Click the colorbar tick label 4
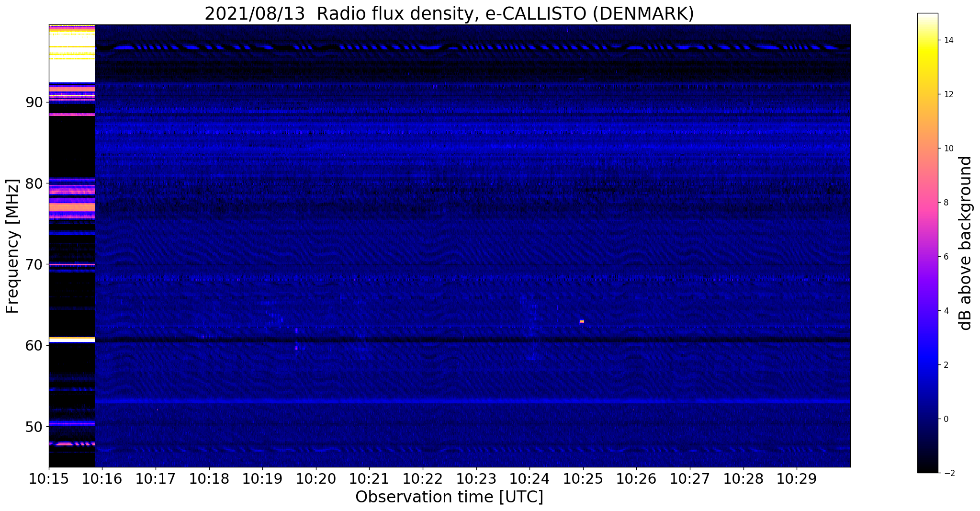Screen dimensions: 980x511 click(945, 311)
